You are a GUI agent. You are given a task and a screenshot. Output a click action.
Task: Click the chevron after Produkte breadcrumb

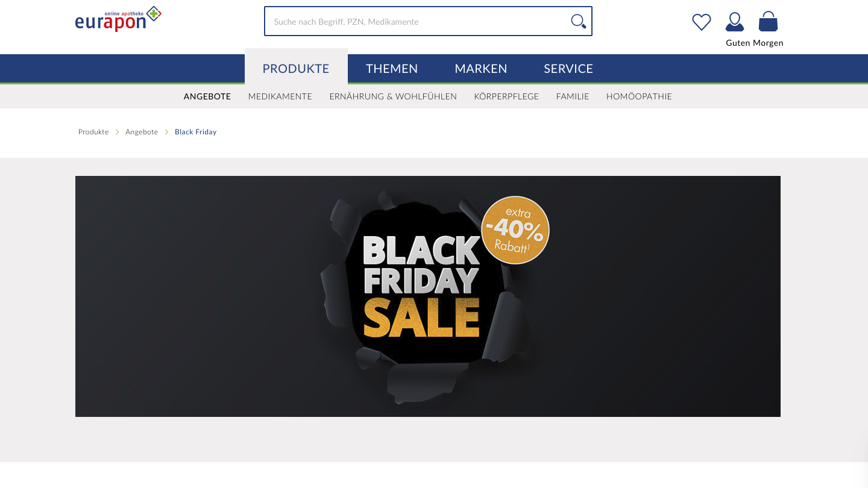[117, 132]
